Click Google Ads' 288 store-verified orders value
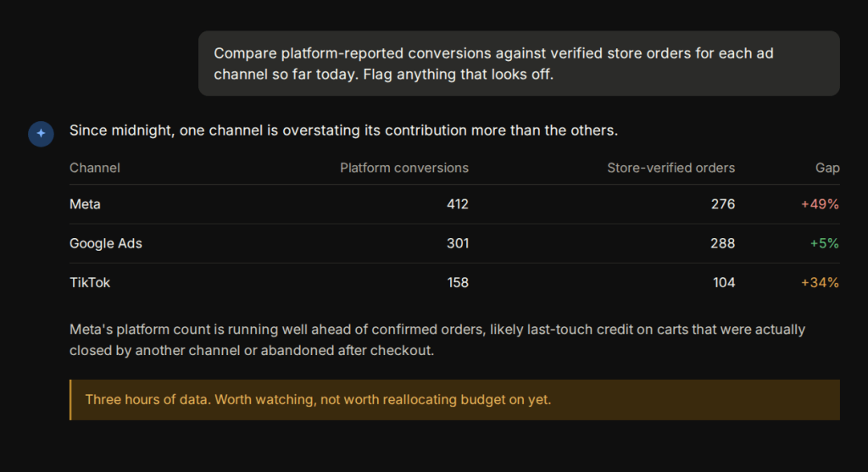Screen dimensions: 868x472 (723, 243)
